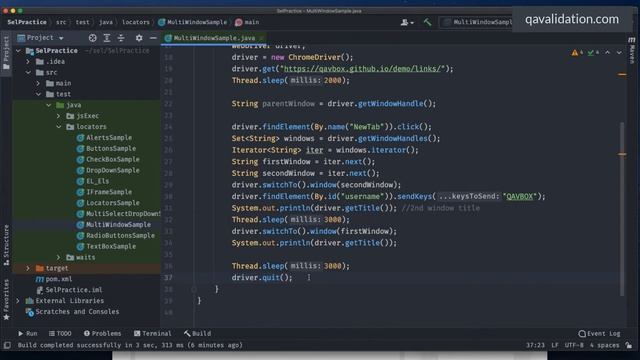640x360 pixels.
Task: Place cursor on the driver.quit() line
Action: coord(262,278)
